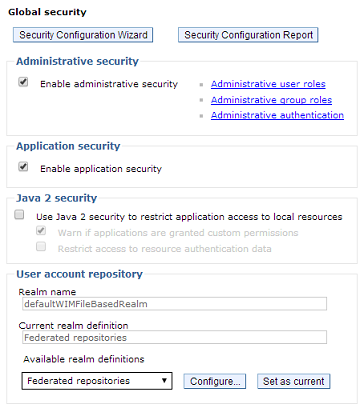Click the Application security section title
The image size is (360, 408).
coord(68,146)
